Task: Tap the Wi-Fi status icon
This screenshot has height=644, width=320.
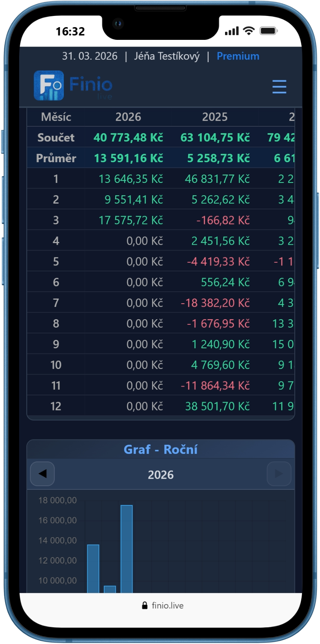Action: (249, 31)
